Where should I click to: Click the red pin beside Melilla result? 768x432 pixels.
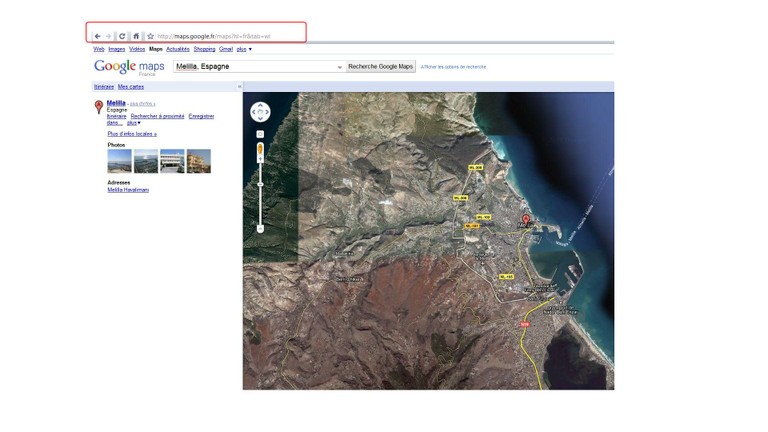99,106
